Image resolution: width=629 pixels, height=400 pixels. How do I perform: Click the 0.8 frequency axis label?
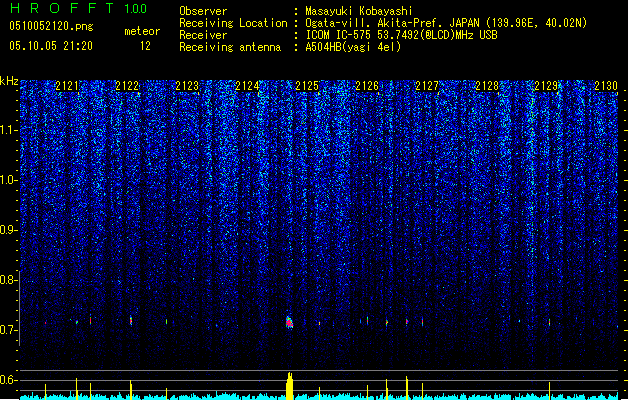tap(8, 280)
